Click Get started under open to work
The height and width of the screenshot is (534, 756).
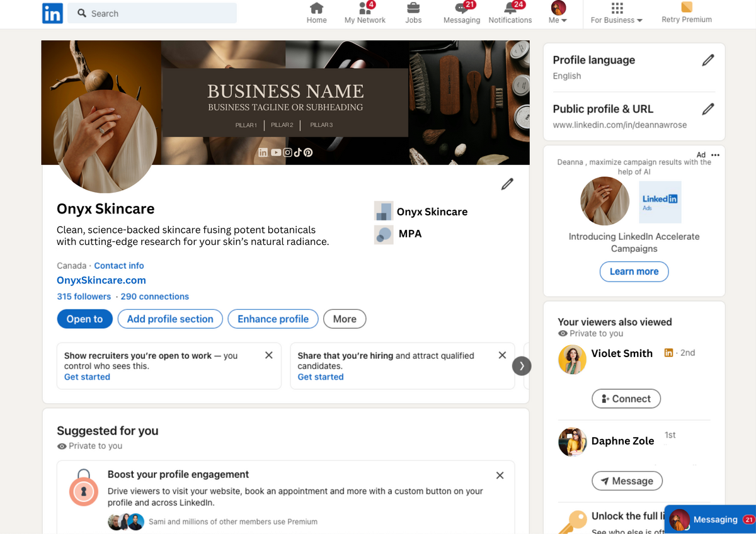(87, 377)
